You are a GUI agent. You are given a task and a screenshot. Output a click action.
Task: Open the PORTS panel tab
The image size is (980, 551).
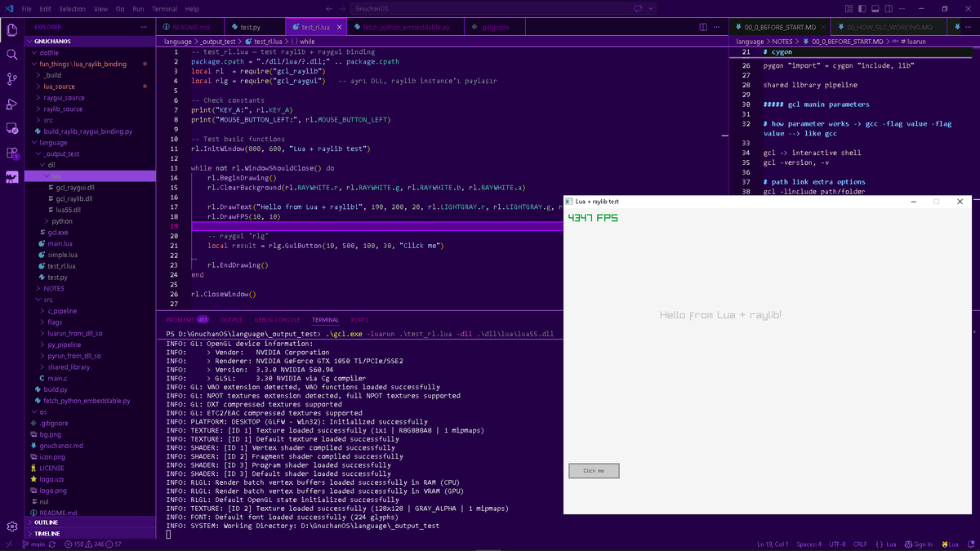(359, 320)
